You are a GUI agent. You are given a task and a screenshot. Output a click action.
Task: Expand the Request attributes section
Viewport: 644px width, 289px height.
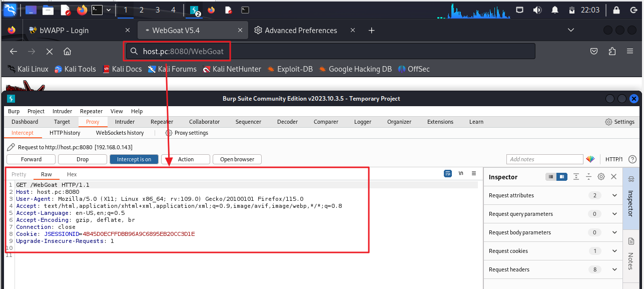click(x=553, y=195)
